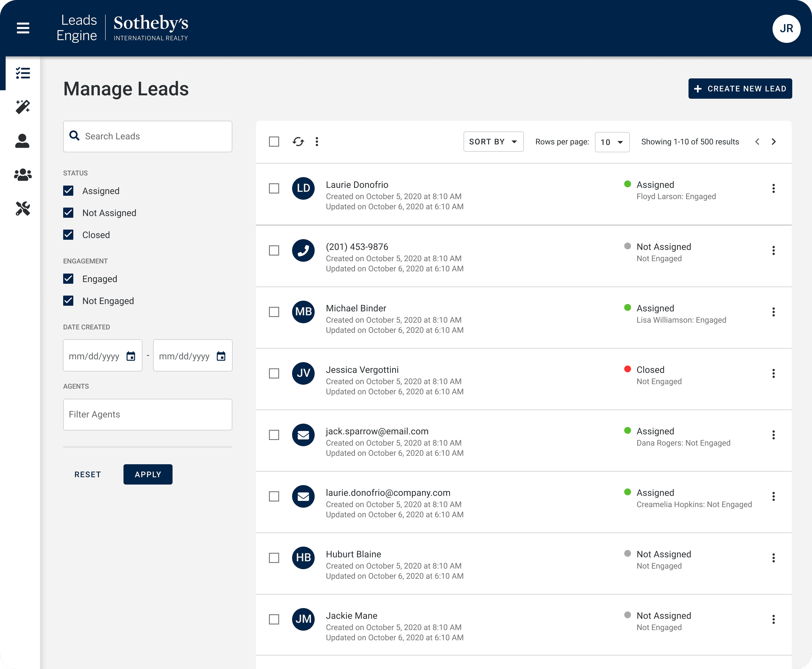
Task: Open the tools wrench sidebar icon
Action: (x=23, y=209)
